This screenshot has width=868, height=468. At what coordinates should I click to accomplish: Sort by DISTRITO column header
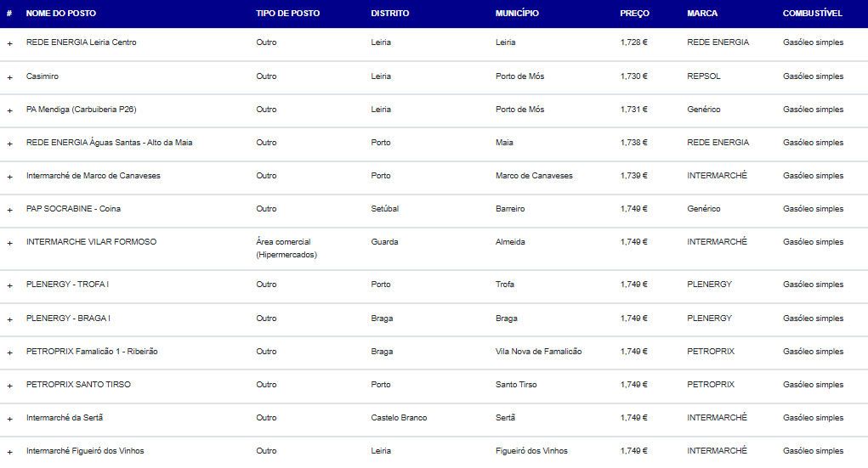[389, 14]
